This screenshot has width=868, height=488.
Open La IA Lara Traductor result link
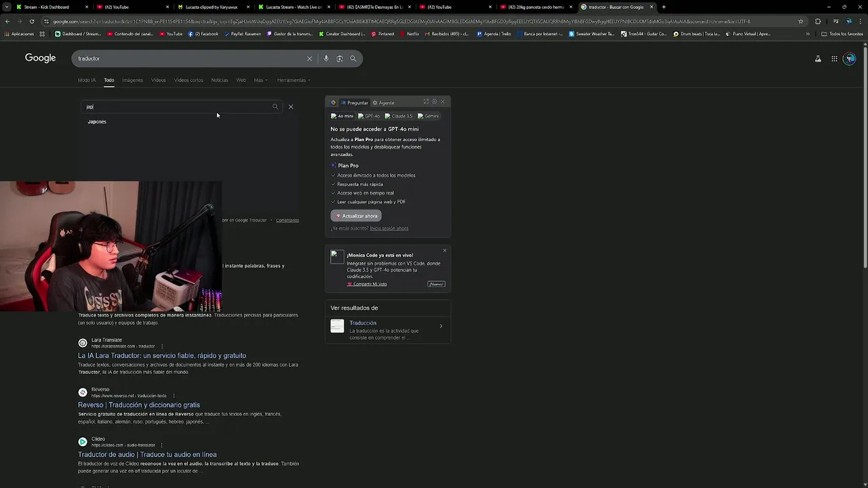tap(162, 356)
